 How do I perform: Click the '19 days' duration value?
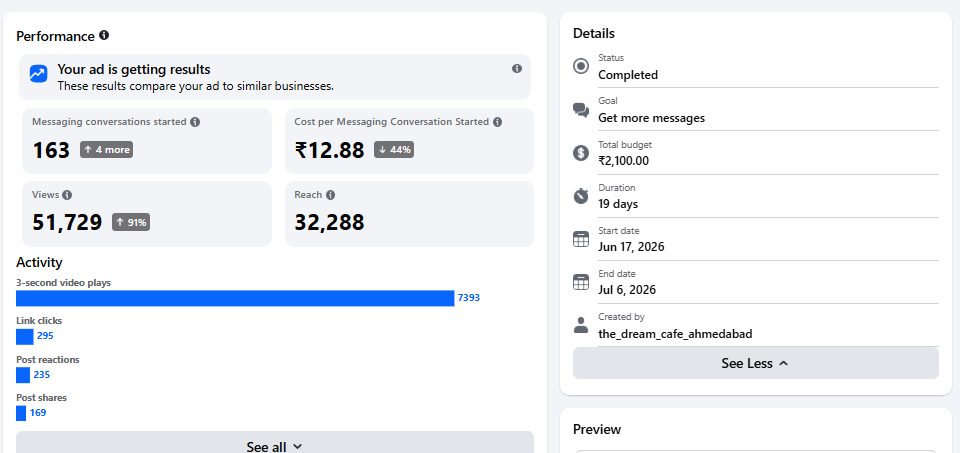(618, 204)
